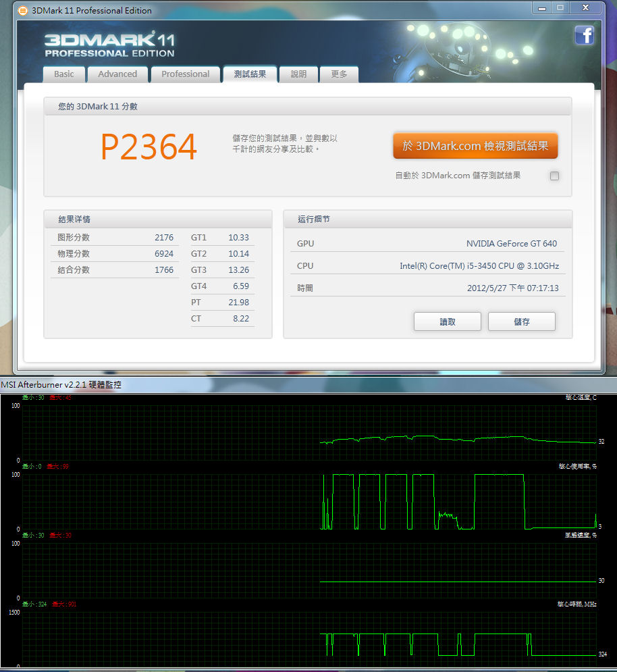Maximize the 3DMark 11 window

click(x=560, y=7)
